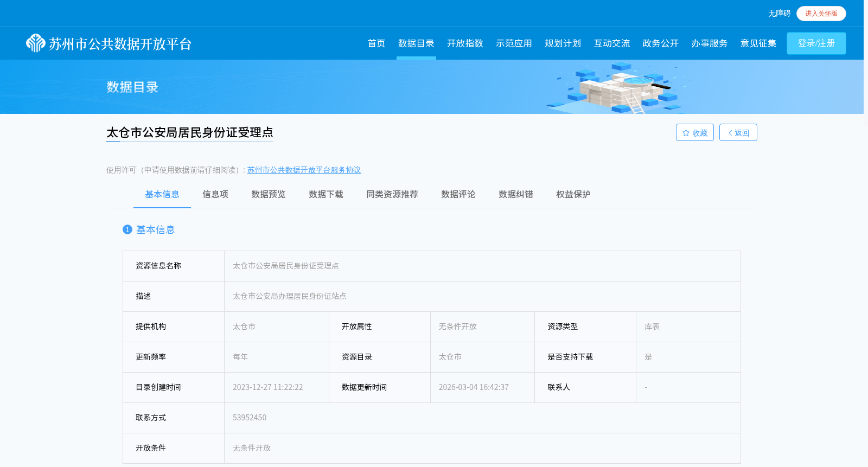This screenshot has width=868, height=467.
Task: Click the 开放条件 value 无条件开放
Action: pyautogui.click(x=252, y=448)
